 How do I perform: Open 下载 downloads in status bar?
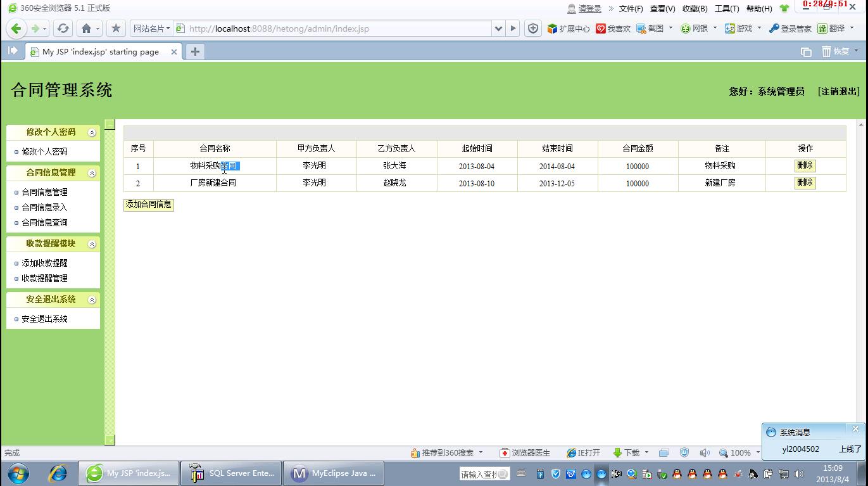coord(626,453)
